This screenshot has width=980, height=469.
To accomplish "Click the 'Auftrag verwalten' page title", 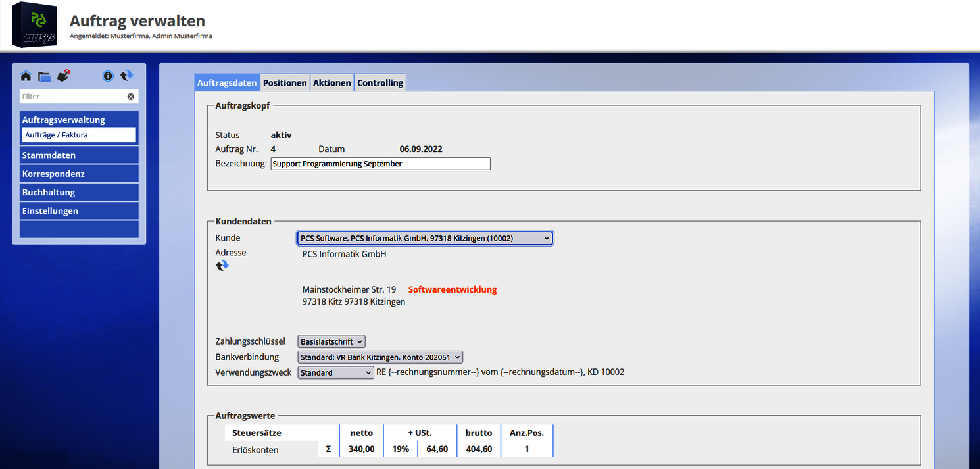I will [137, 22].
